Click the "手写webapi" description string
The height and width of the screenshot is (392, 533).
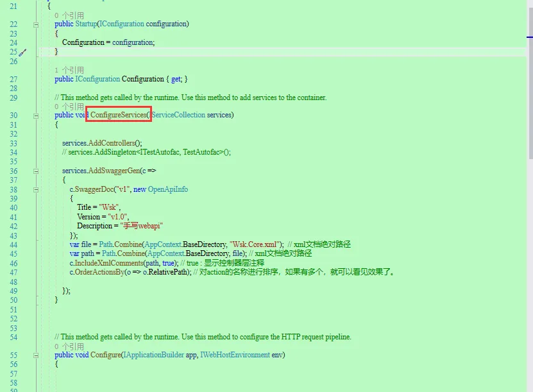[141, 226]
